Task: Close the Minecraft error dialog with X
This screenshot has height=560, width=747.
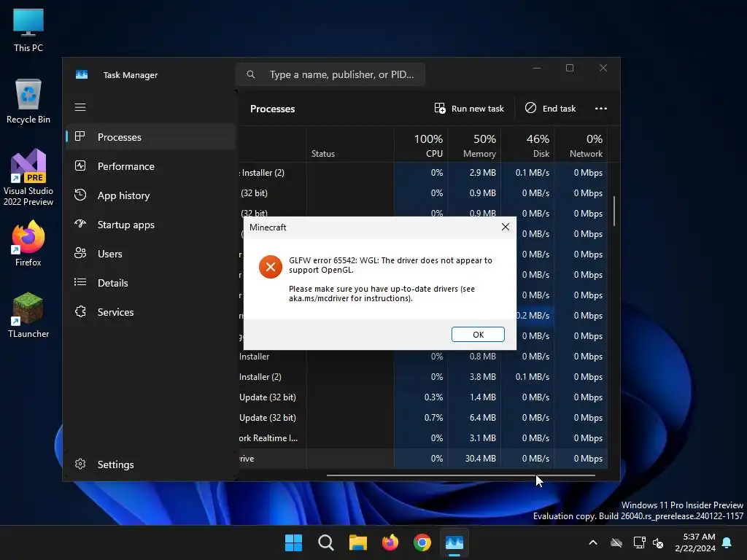Action: [505, 227]
